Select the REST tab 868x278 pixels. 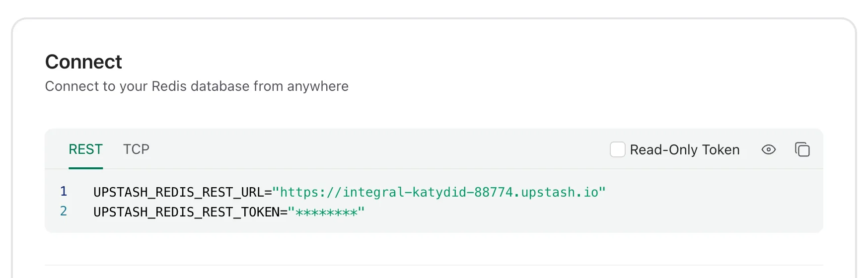pyautogui.click(x=85, y=149)
